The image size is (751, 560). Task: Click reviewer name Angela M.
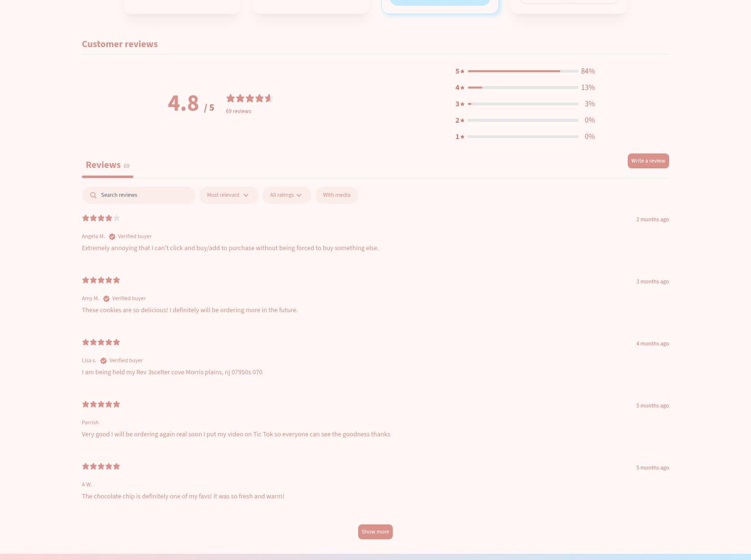pos(93,236)
